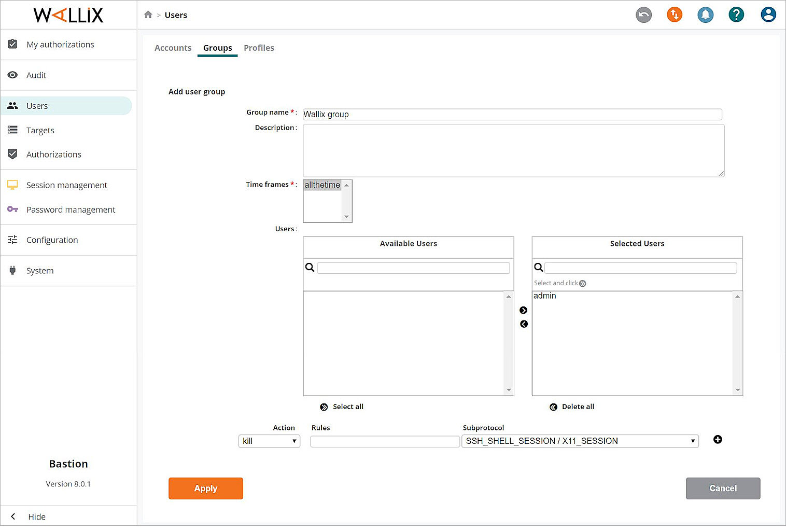Collapse the sidebar using Hide

tap(36, 516)
